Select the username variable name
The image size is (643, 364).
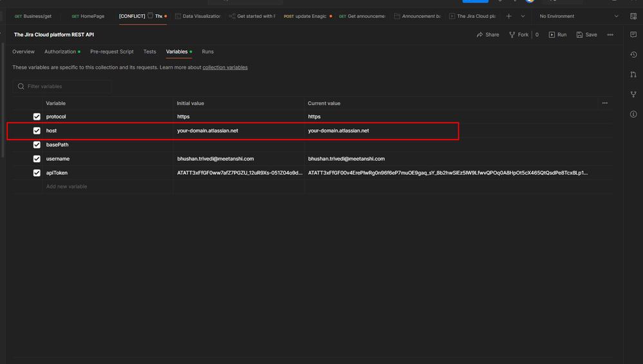click(x=57, y=159)
